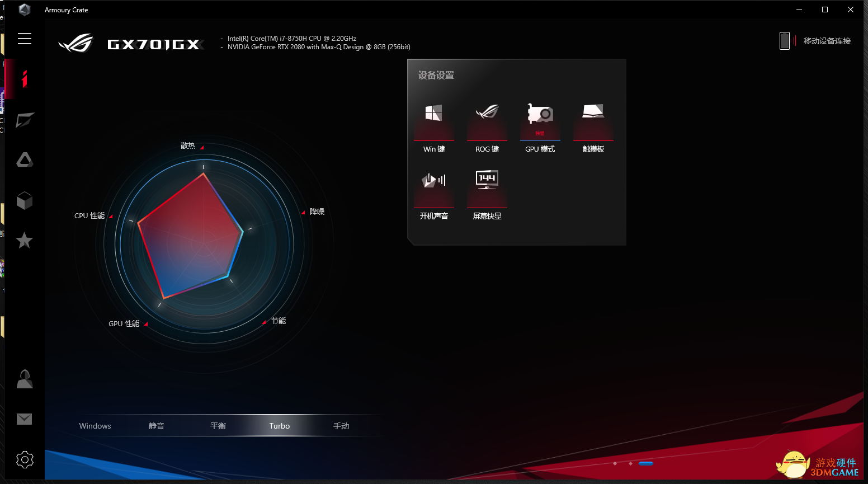Click the Armoury Crate title bar app icon
The height and width of the screenshot is (484, 868).
coord(25,10)
